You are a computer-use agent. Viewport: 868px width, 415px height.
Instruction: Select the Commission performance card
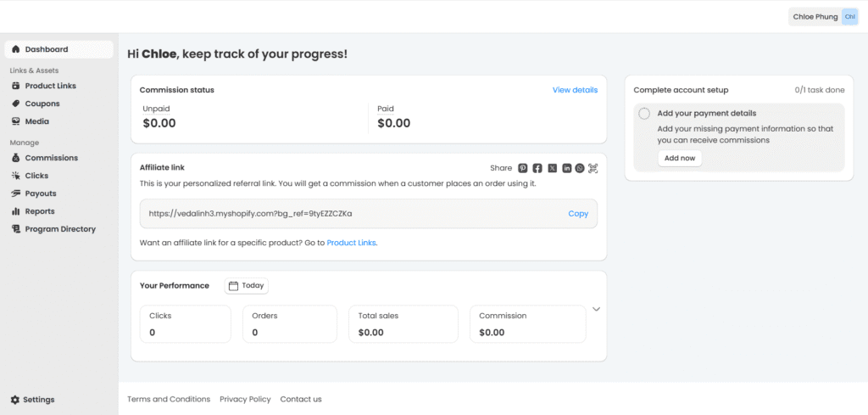click(527, 324)
